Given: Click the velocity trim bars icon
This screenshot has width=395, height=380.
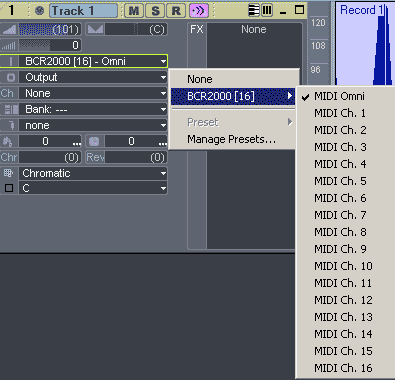Looking at the screenshot, I should click(9, 45).
